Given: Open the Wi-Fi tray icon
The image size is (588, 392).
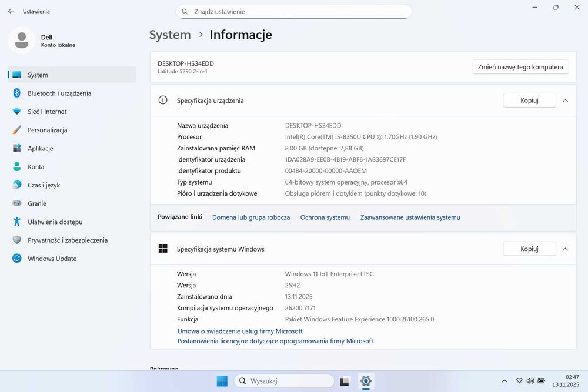Looking at the screenshot, I should 519,381.
